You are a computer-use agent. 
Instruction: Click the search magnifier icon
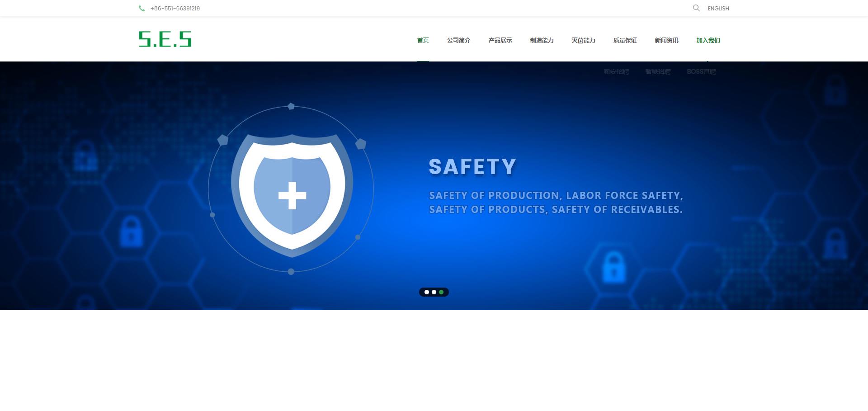696,8
